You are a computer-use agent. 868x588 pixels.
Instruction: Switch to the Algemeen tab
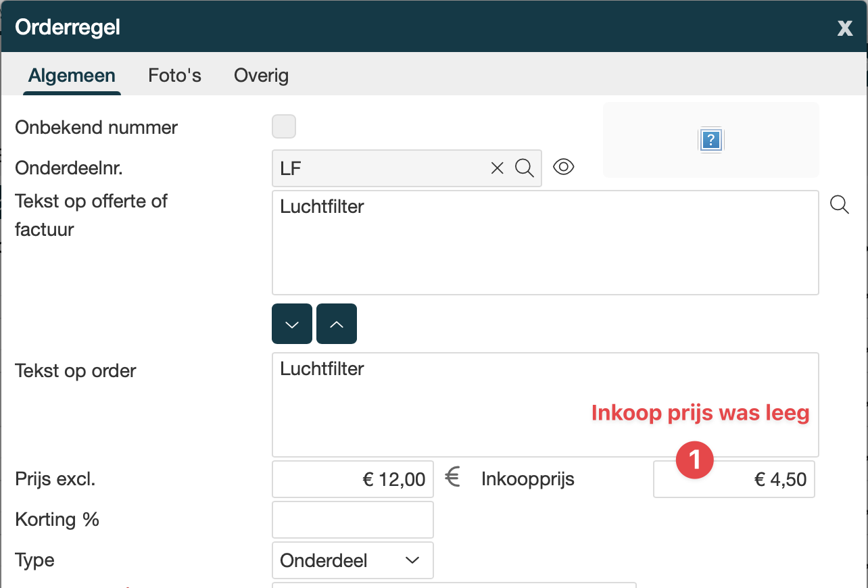72,75
